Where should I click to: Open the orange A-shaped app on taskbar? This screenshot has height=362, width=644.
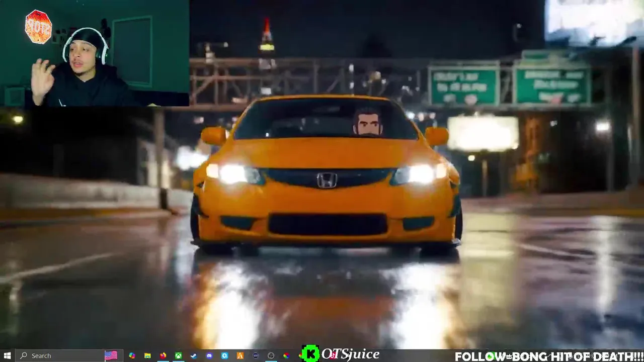click(240, 355)
